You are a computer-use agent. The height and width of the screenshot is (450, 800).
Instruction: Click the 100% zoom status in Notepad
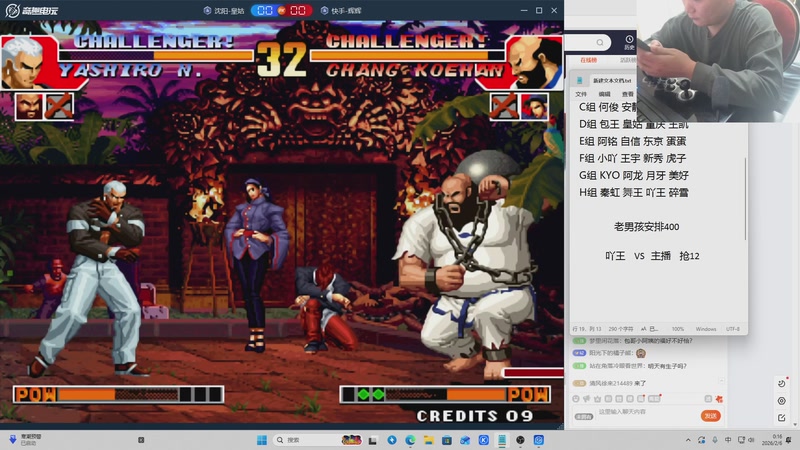[678, 329]
